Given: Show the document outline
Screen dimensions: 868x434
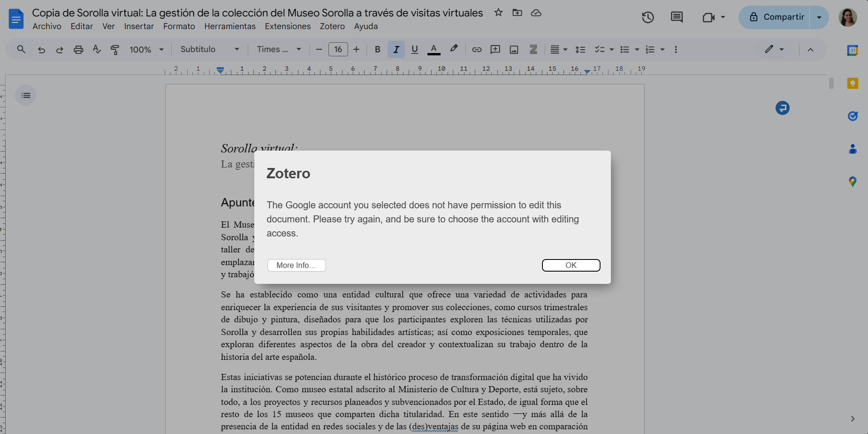Looking at the screenshot, I should pyautogui.click(x=26, y=95).
